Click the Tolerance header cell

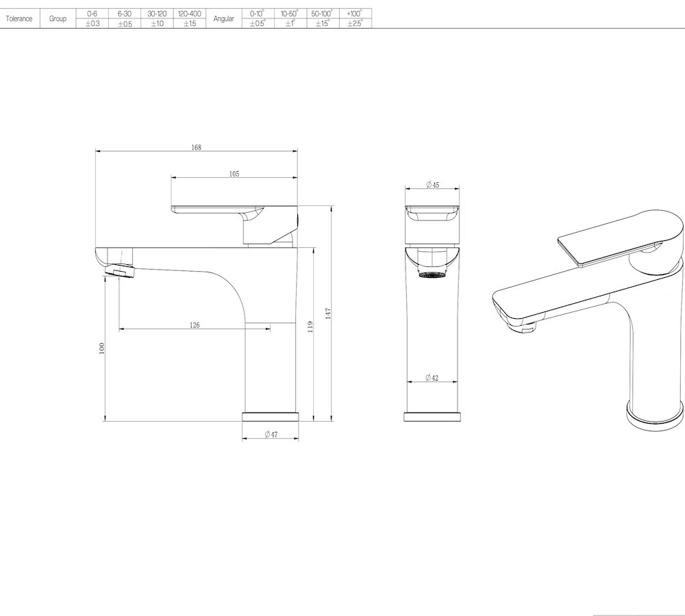(x=20, y=18)
